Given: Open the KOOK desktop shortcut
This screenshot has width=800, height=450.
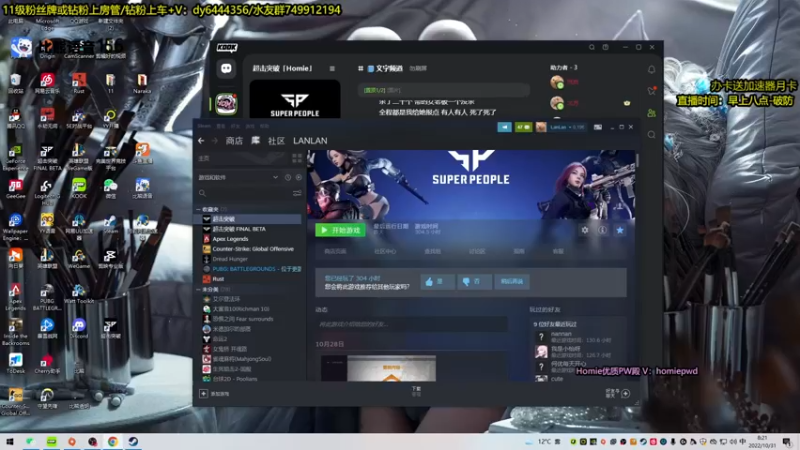Looking at the screenshot, I should coord(79,188).
